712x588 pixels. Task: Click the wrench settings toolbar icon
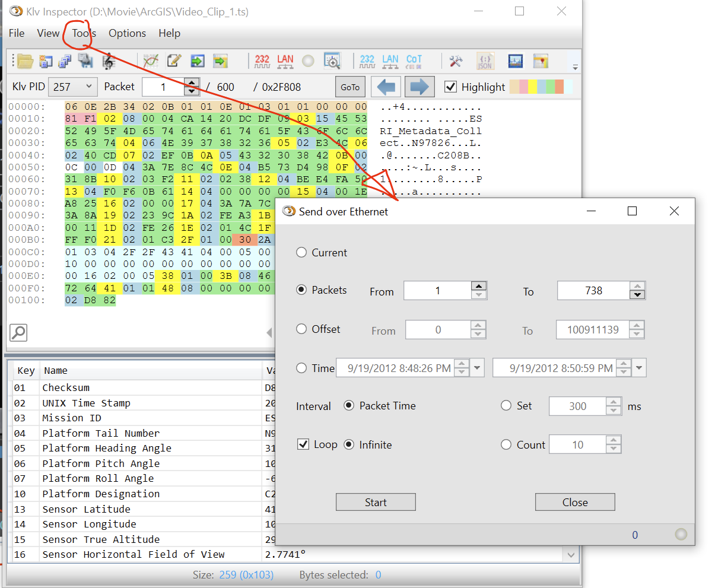456,61
